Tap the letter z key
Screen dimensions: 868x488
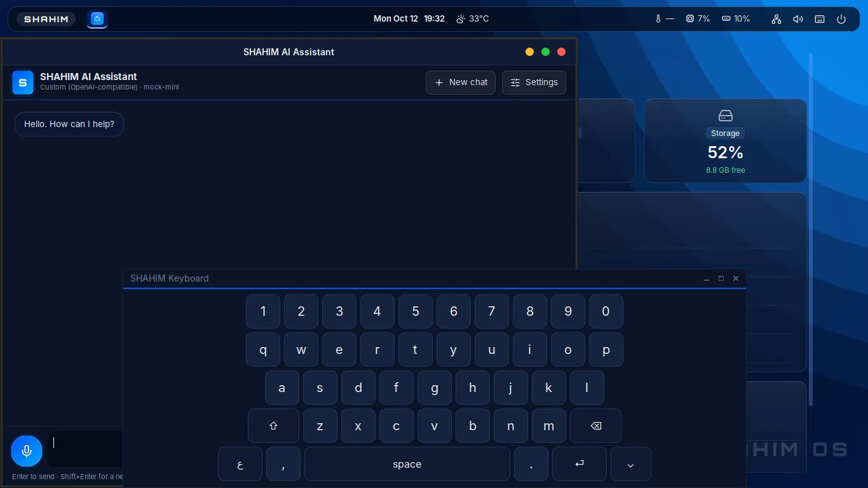click(x=320, y=426)
